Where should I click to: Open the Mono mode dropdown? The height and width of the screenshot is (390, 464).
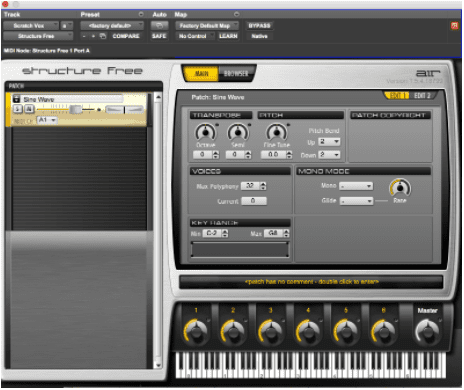tap(356, 186)
